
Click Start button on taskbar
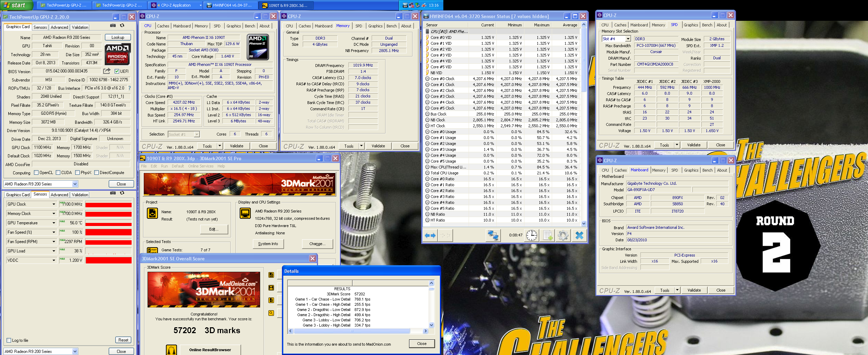(16, 5)
